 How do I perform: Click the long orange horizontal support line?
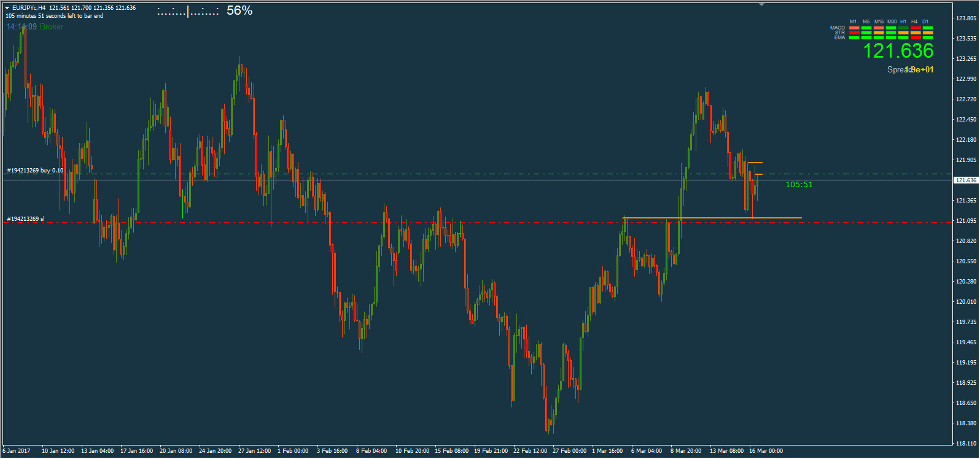[x=712, y=218]
